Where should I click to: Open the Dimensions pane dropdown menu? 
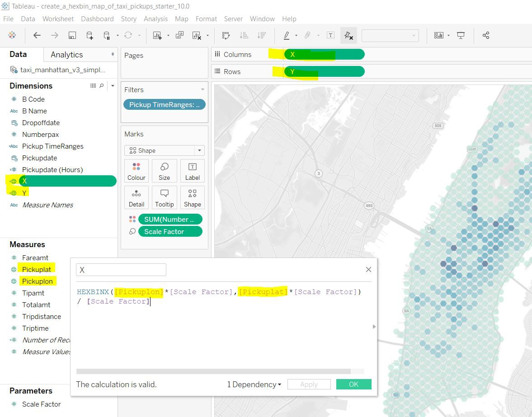[x=113, y=86]
